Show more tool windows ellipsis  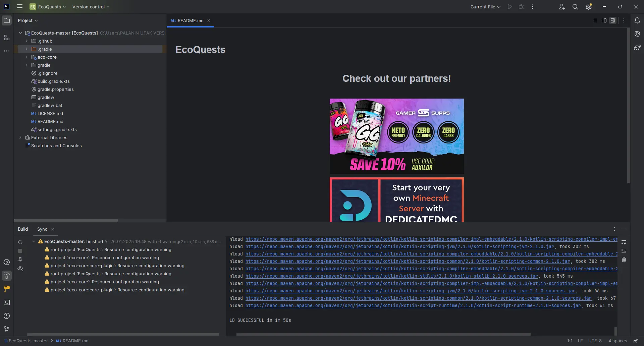7,51
